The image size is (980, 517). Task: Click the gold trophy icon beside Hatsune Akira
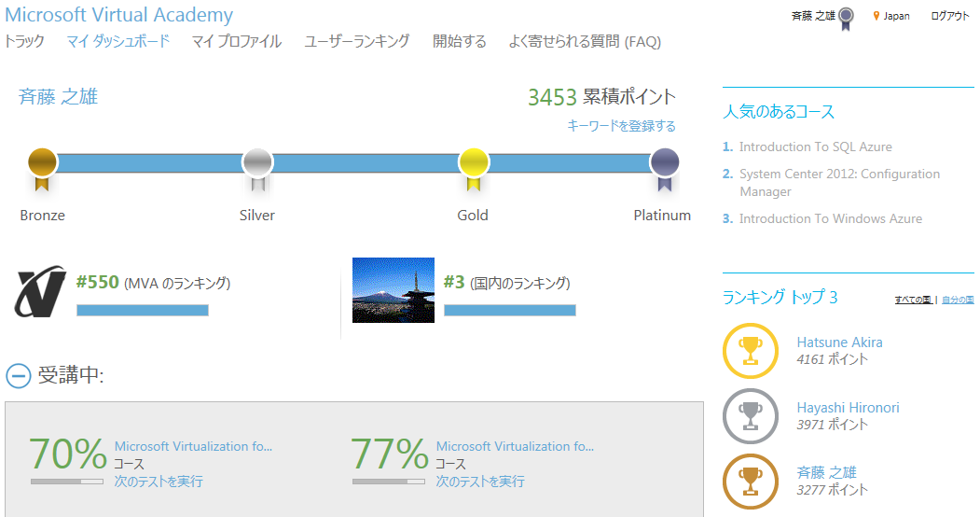[750, 350]
